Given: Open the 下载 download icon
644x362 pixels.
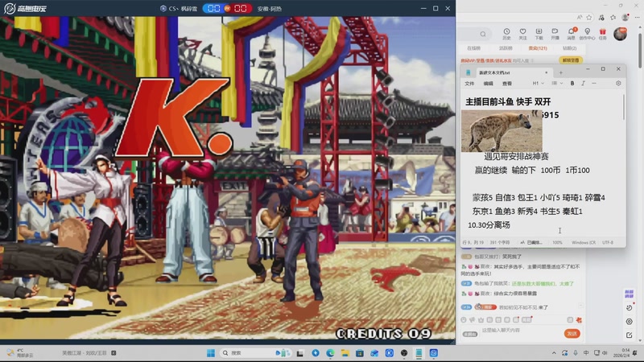Looking at the screenshot, I should click(539, 34).
